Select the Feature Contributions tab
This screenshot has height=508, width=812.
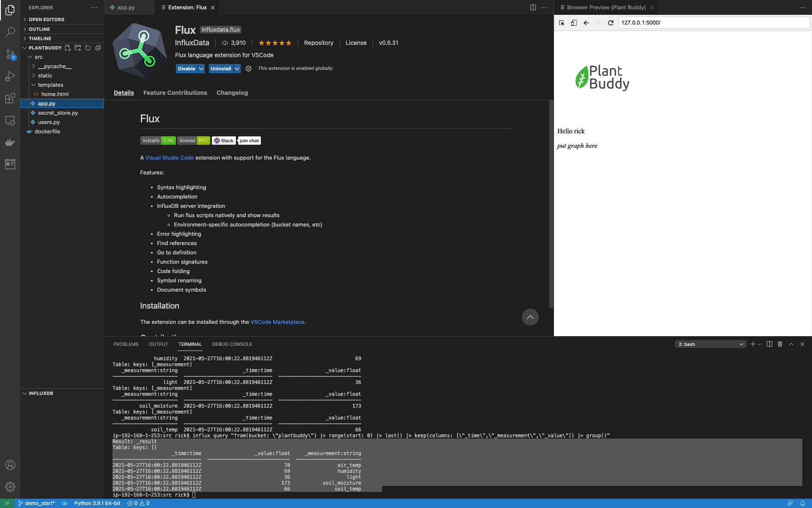[x=176, y=92]
